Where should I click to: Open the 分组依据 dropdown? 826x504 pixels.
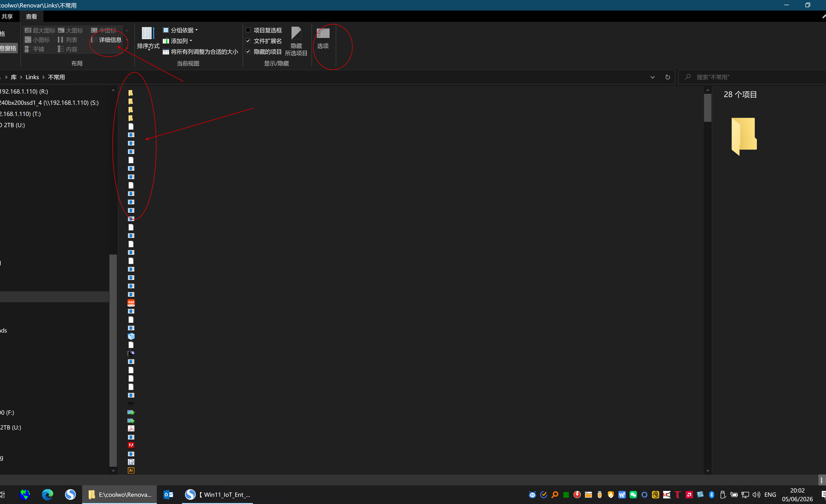pos(180,30)
